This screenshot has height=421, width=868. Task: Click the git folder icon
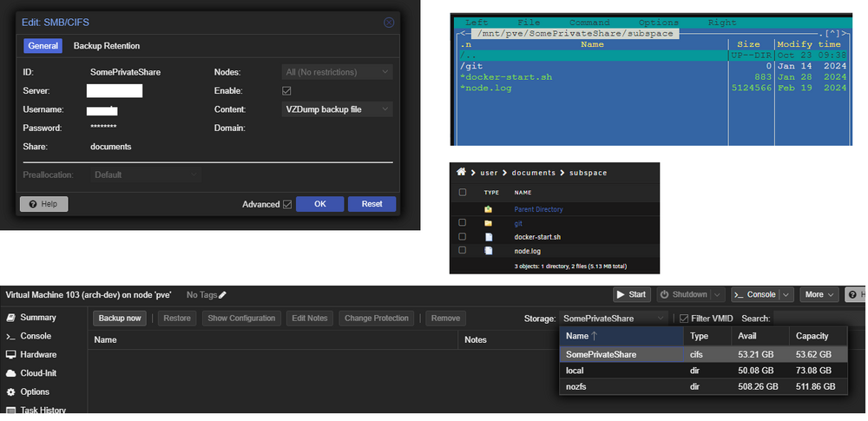pyautogui.click(x=488, y=223)
